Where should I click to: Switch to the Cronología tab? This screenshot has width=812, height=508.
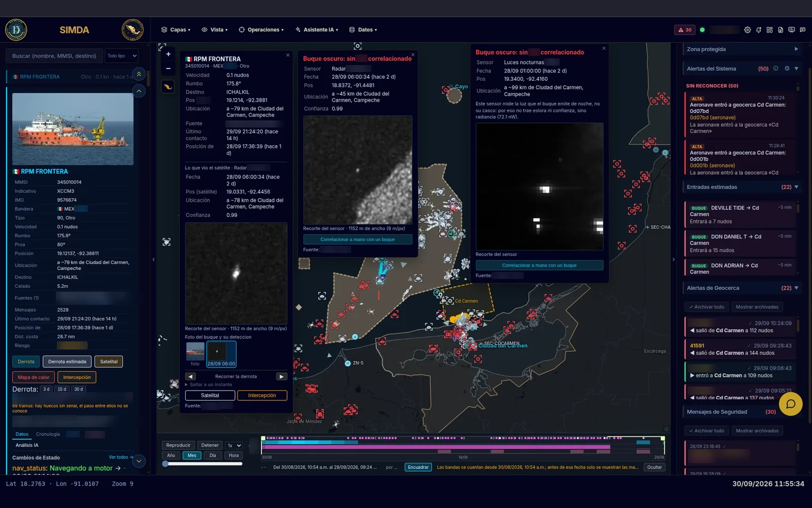click(x=48, y=434)
